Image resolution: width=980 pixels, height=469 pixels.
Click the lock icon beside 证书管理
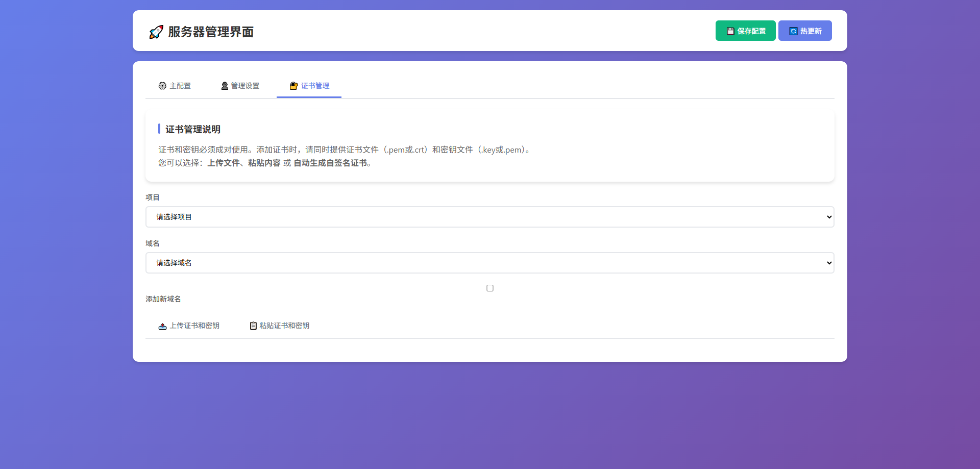[x=293, y=86]
